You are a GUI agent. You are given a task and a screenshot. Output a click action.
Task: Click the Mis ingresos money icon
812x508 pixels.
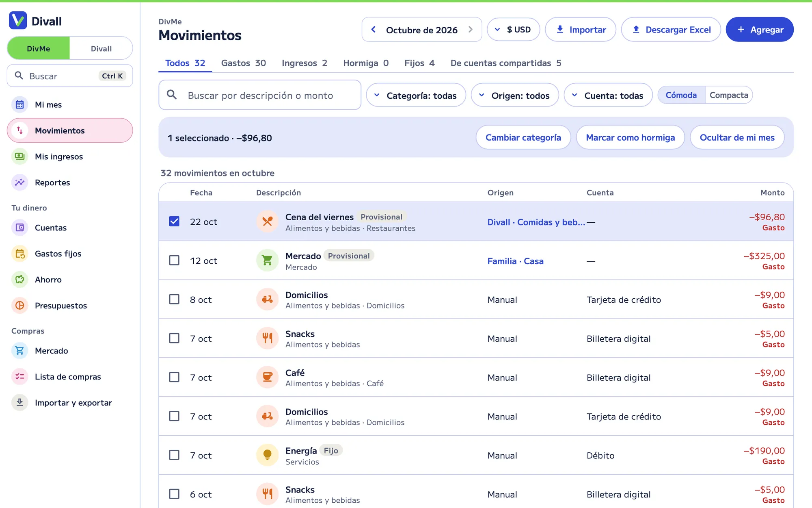19,156
